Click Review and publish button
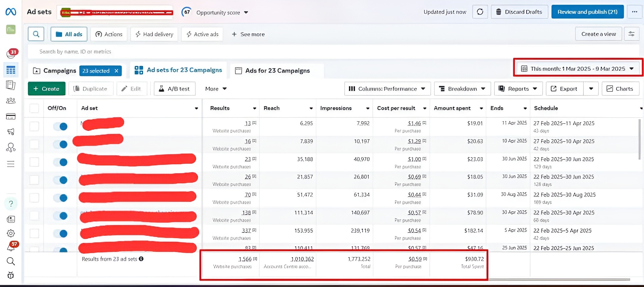The height and width of the screenshot is (287, 644). tap(587, 12)
